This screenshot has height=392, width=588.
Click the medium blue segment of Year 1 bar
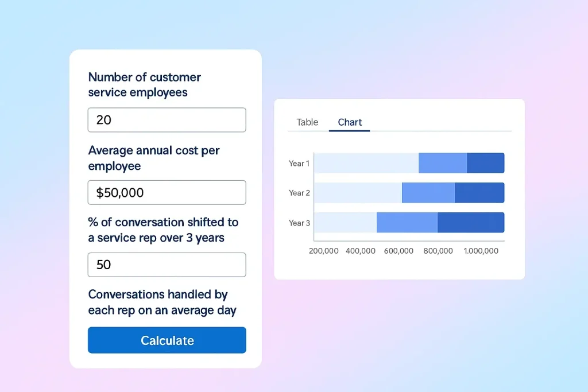coord(443,163)
